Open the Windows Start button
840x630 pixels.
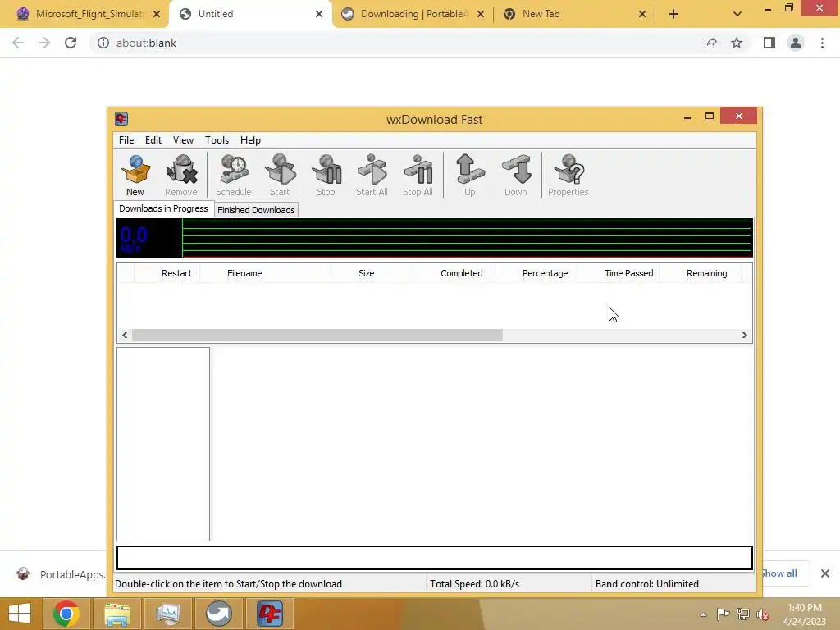tap(20, 614)
